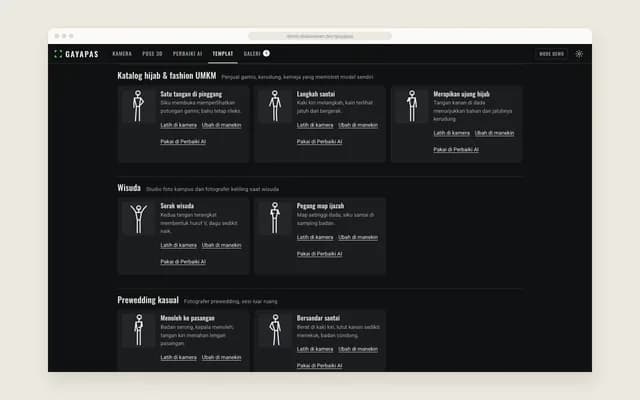This screenshot has height=400, width=640.
Task: Click the 'Pegang map ijazah' card title
Action: pos(320,206)
